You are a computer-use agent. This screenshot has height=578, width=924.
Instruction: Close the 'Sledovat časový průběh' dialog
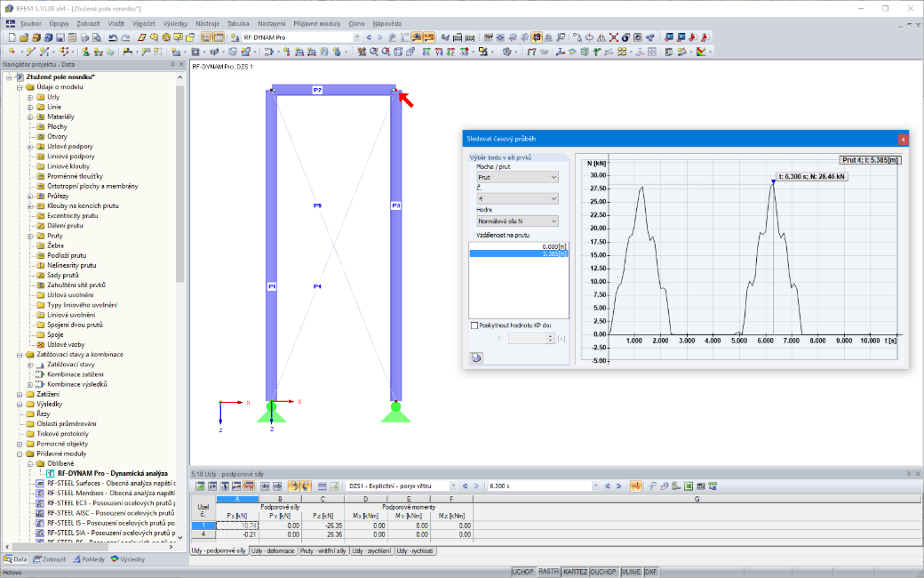[903, 140]
